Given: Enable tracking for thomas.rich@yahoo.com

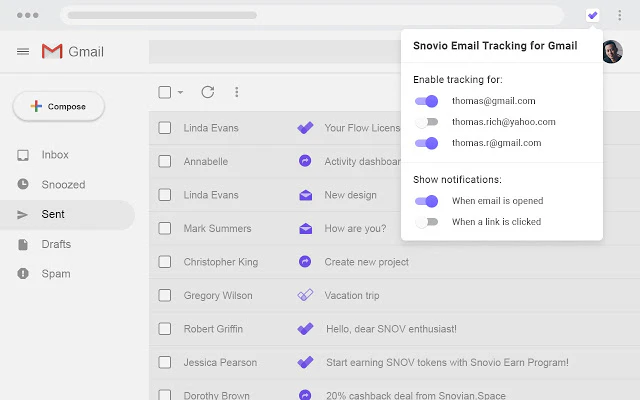Looking at the screenshot, I should [x=426, y=122].
